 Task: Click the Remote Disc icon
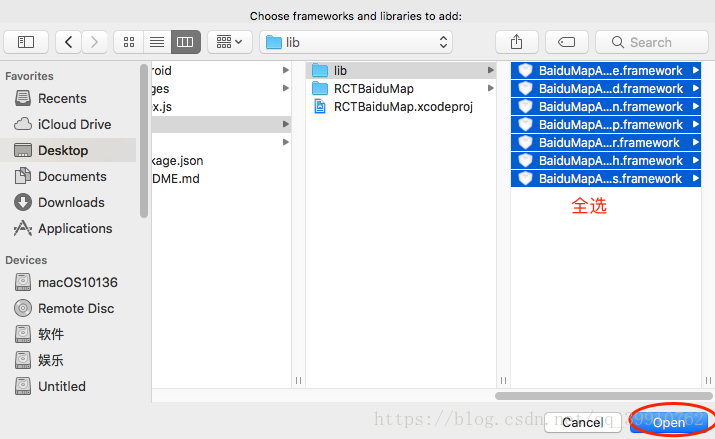tap(23, 308)
